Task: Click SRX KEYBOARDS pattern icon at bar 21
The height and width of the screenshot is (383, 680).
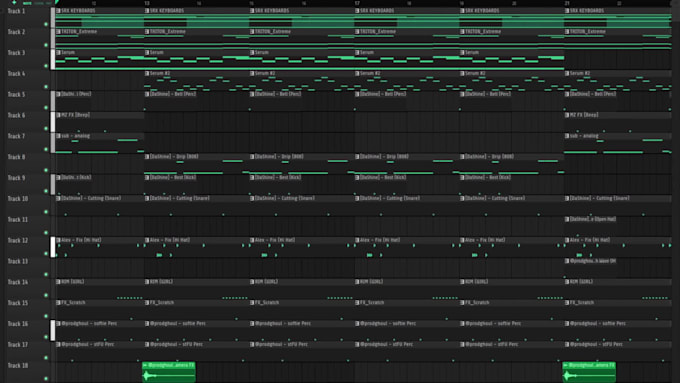Action: point(567,10)
